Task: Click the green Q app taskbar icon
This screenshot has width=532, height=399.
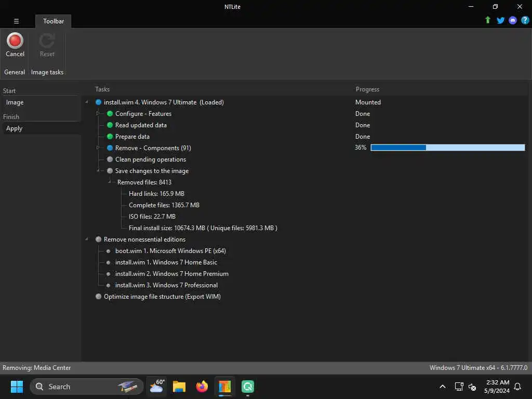Action: click(x=248, y=387)
